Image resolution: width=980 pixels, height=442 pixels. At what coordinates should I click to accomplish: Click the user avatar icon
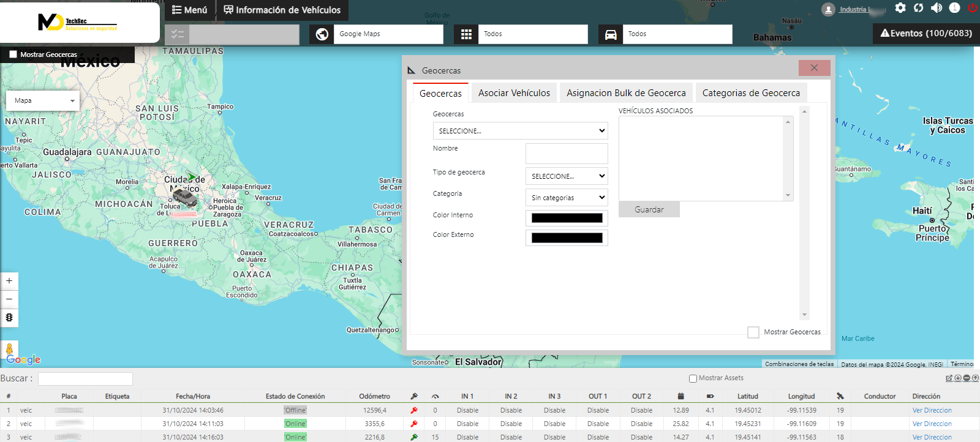pos(828,10)
